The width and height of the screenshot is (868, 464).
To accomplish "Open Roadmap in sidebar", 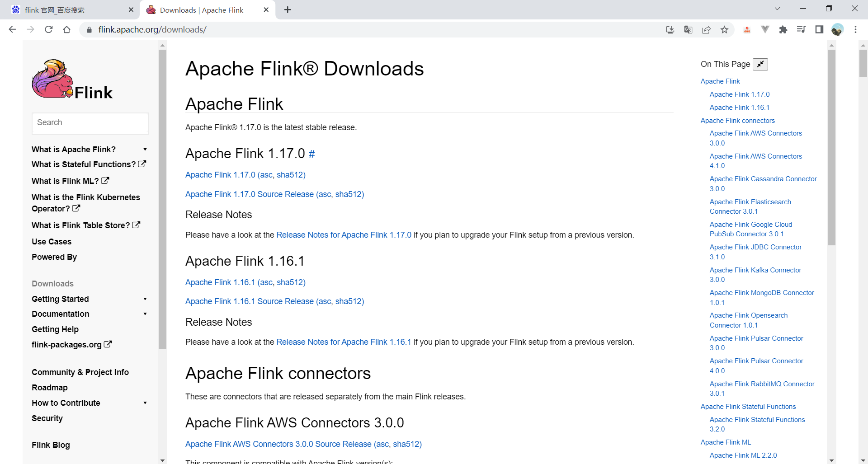I will coord(50,388).
